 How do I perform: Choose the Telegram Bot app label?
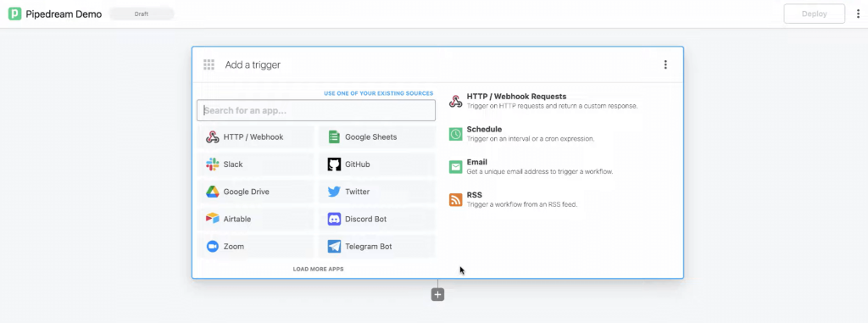(369, 247)
